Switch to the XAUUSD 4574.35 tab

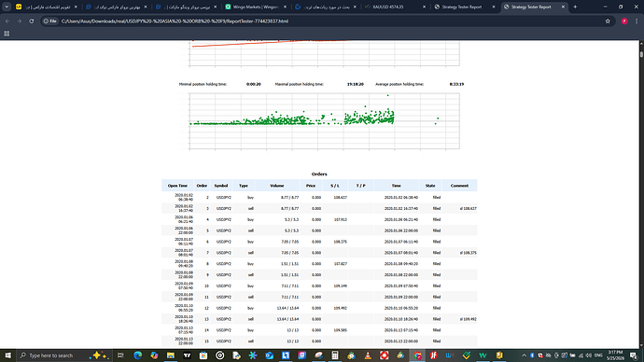pos(397,7)
